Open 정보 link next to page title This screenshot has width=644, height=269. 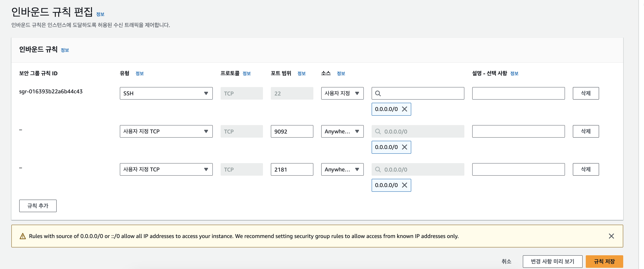tap(100, 14)
